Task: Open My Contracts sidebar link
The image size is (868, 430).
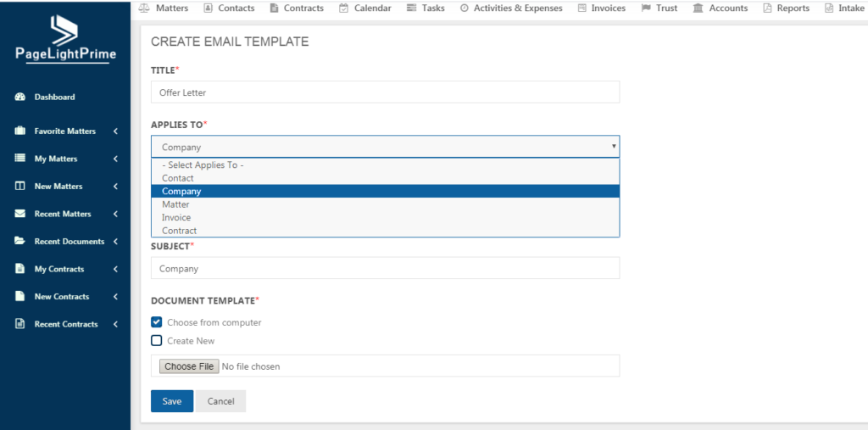Action: click(59, 270)
